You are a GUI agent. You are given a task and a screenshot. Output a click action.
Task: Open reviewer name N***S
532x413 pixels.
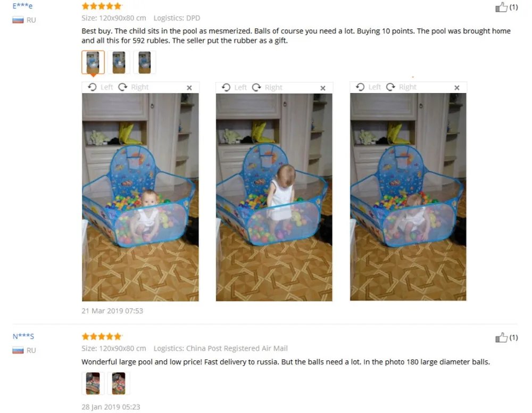(23, 336)
